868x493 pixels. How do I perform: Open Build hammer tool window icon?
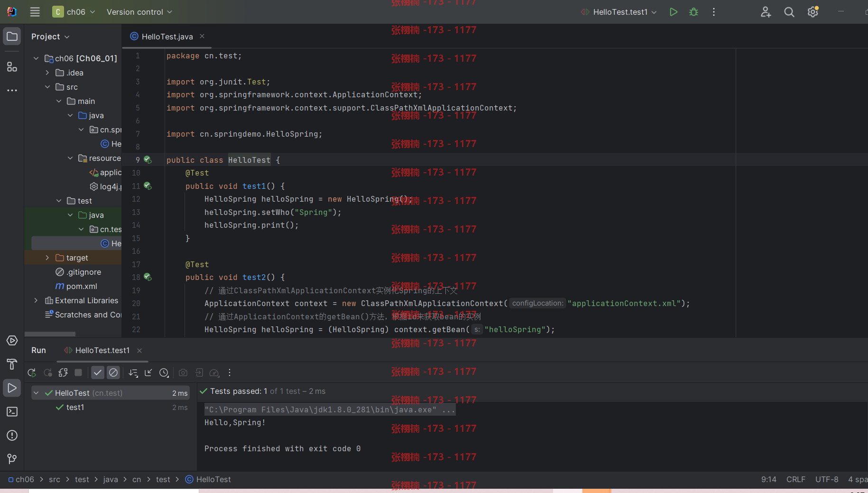[12, 364]
